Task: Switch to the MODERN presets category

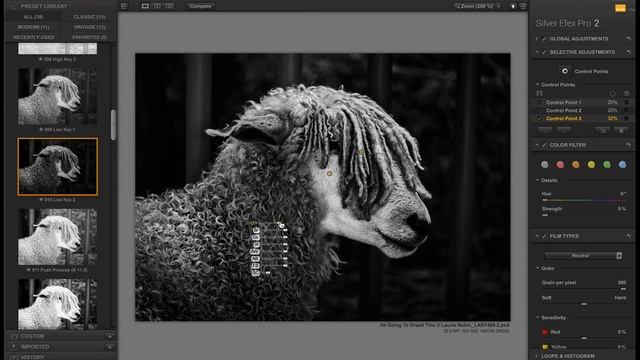Action: tap(33, 27)
